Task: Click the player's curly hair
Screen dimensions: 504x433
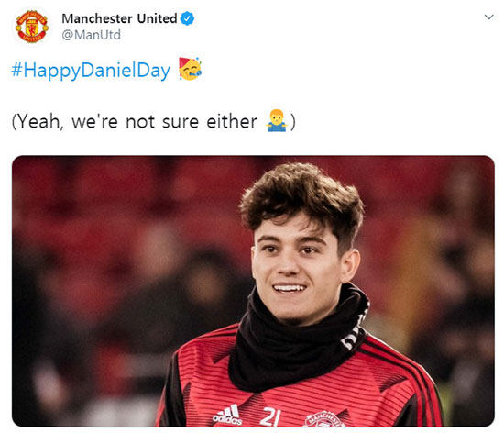Action: pos(301,196)
